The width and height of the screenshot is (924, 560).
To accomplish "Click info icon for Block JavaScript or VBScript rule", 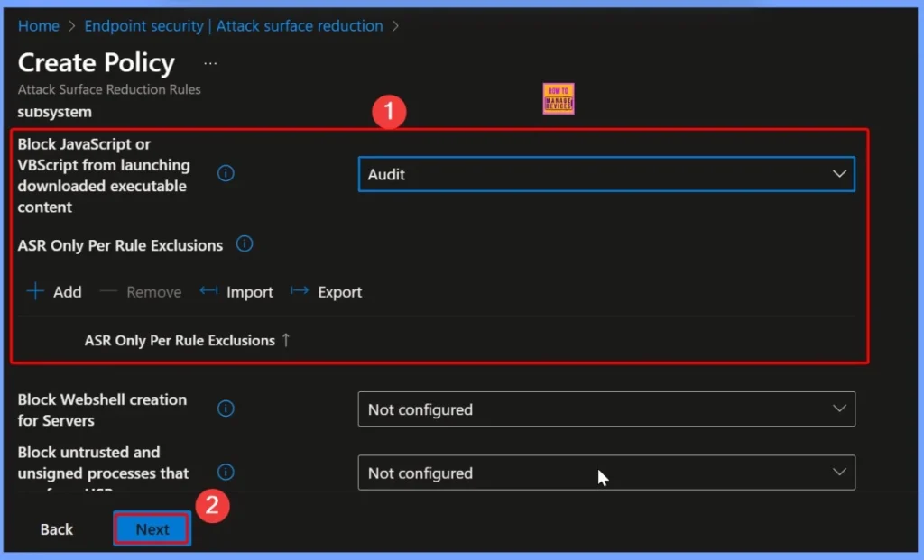I will click(226, 173).
